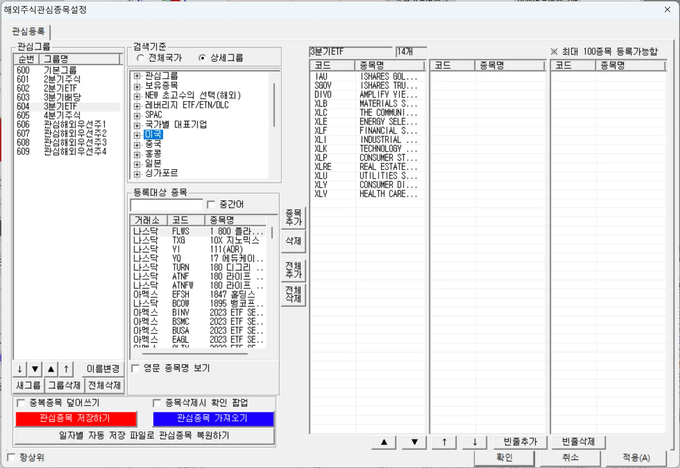Click red 관심종목 저장하기 button

pos(76,419)
